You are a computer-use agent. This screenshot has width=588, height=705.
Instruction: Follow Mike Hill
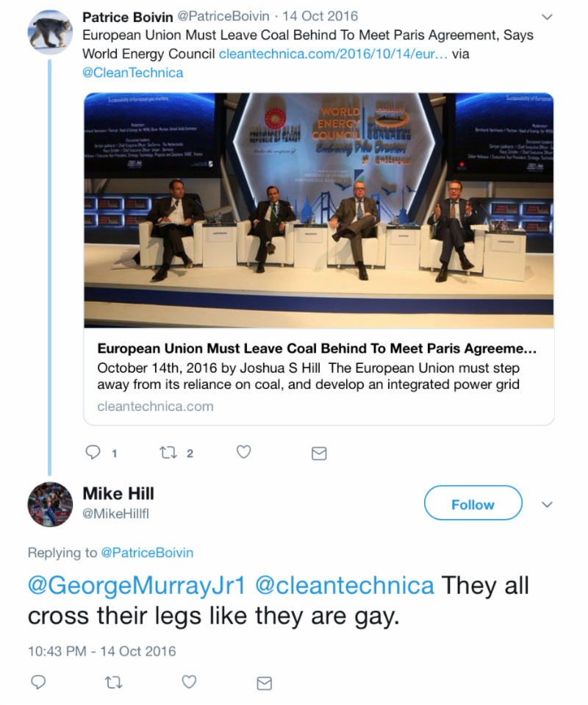(473, 503)
